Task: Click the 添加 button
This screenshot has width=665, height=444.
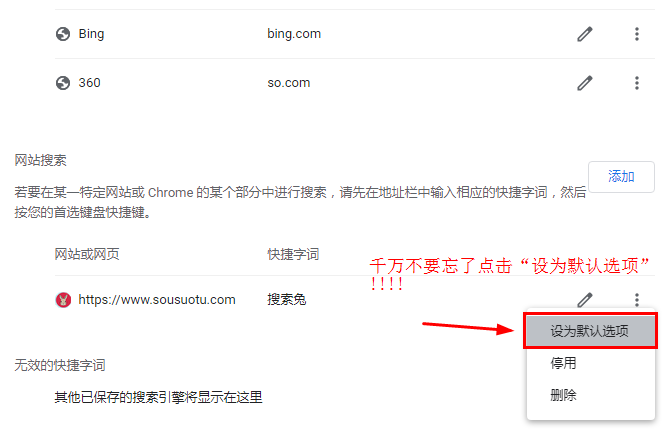Action: (621, 176)
